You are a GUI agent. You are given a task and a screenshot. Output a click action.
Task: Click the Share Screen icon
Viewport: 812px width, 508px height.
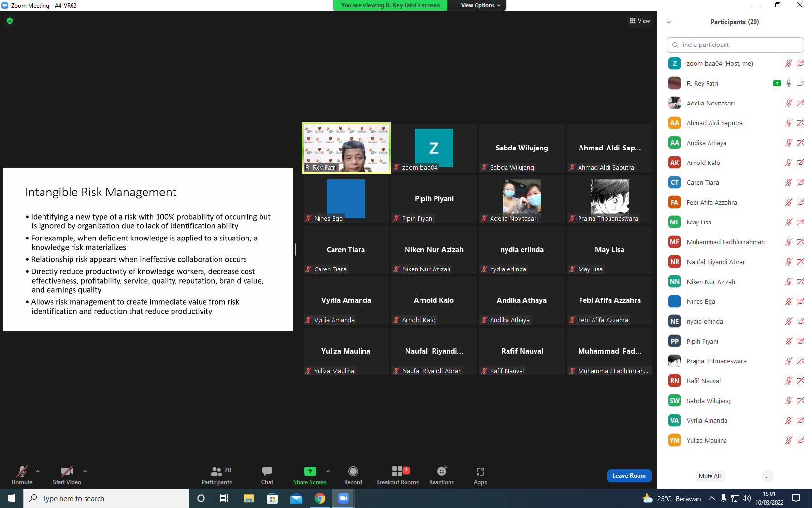310,471
